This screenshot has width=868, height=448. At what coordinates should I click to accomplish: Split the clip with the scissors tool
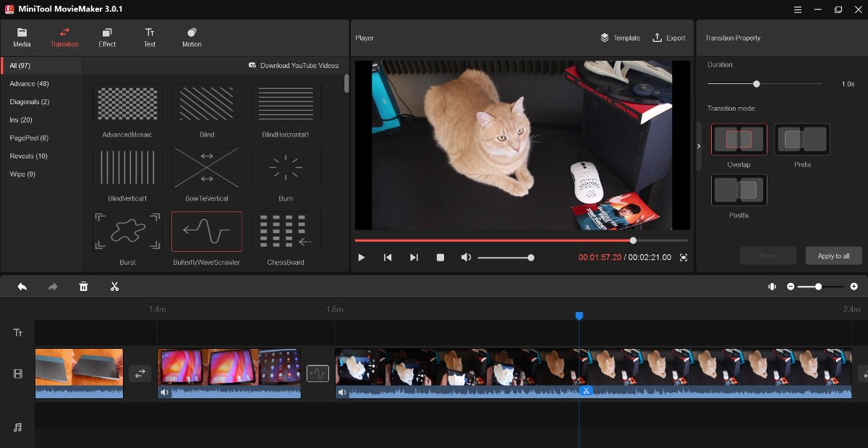113,287
